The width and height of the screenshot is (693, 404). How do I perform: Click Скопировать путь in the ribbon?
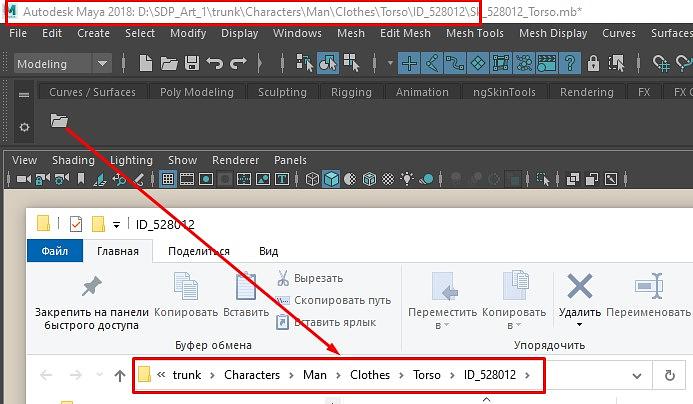tap(333, 300)
